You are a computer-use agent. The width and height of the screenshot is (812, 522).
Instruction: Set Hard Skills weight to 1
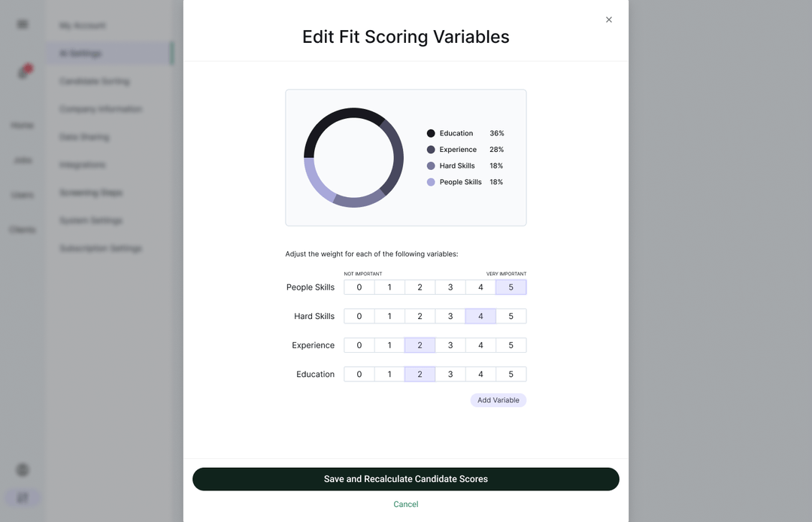(x=389, y=317)
